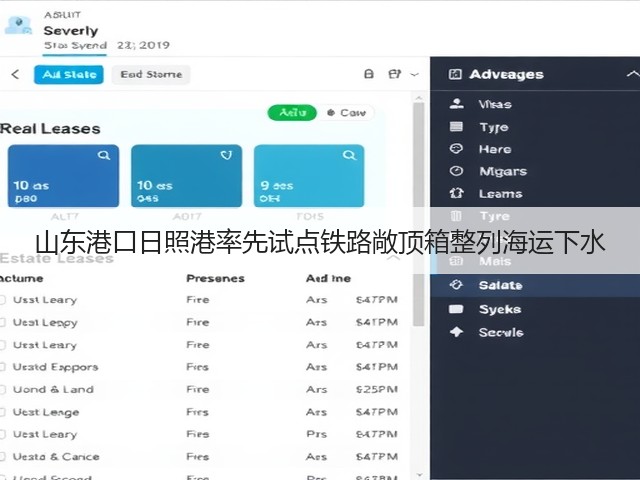Open Secule in the sidebar
Screen dimensions: 640x480
pyautogui.click(x=501, y=333)
